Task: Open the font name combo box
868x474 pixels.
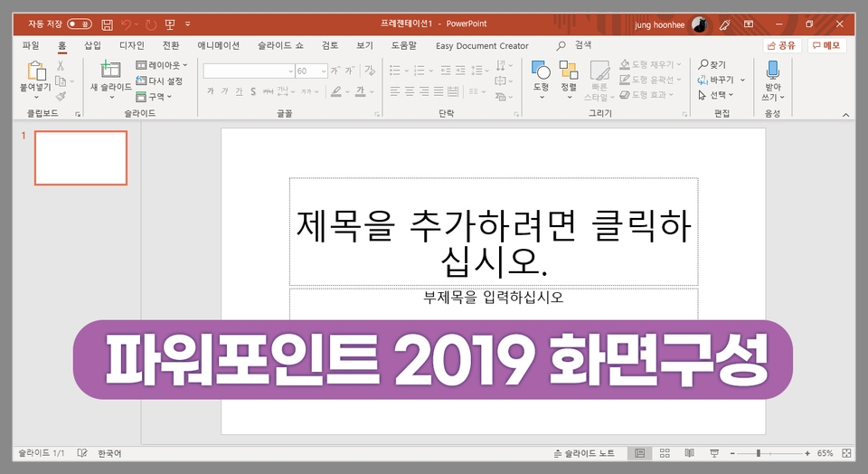Action: (x=249, y=71)
